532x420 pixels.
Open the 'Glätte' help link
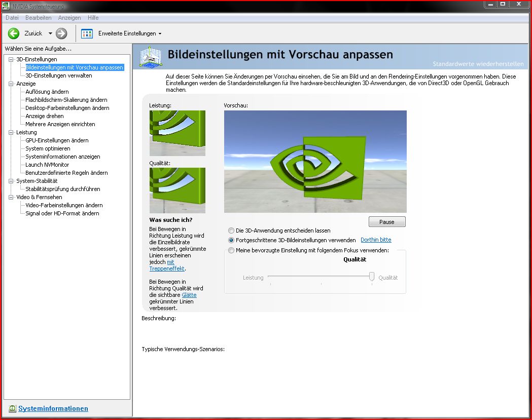coord(189,295)
